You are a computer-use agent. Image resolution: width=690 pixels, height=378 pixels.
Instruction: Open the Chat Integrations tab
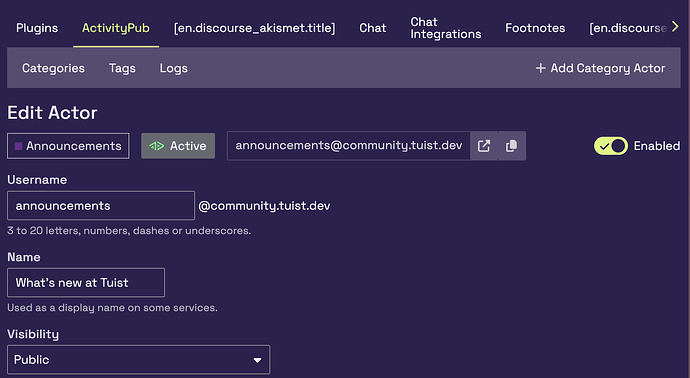(x=446, y=28)
